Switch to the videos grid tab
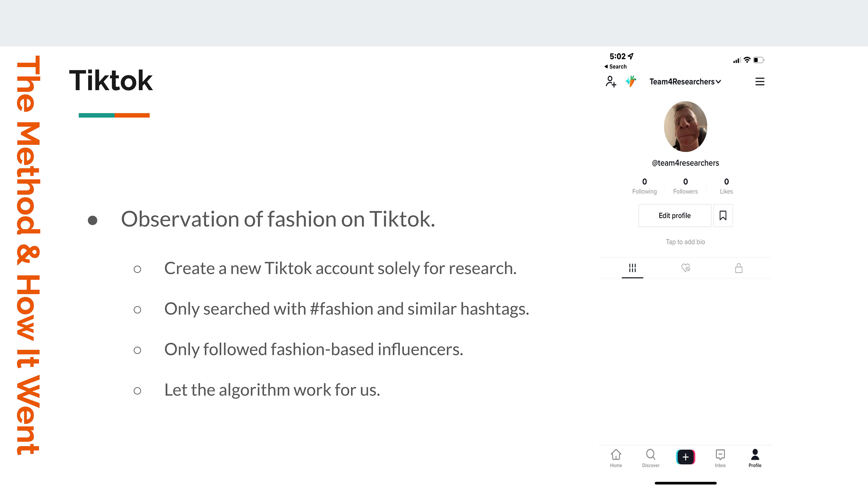This screenshot has width=868, height=488. click(x=632, y=268)
